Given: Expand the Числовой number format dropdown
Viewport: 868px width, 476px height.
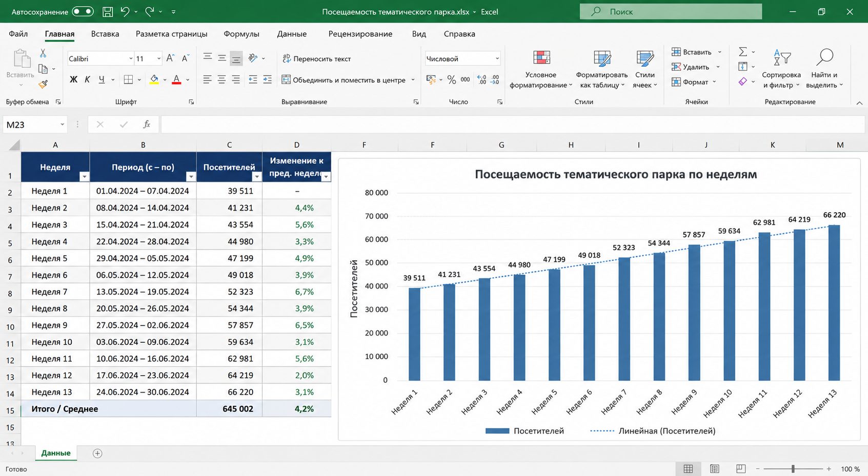Looking at the screenshot, I should pos(497,58).
